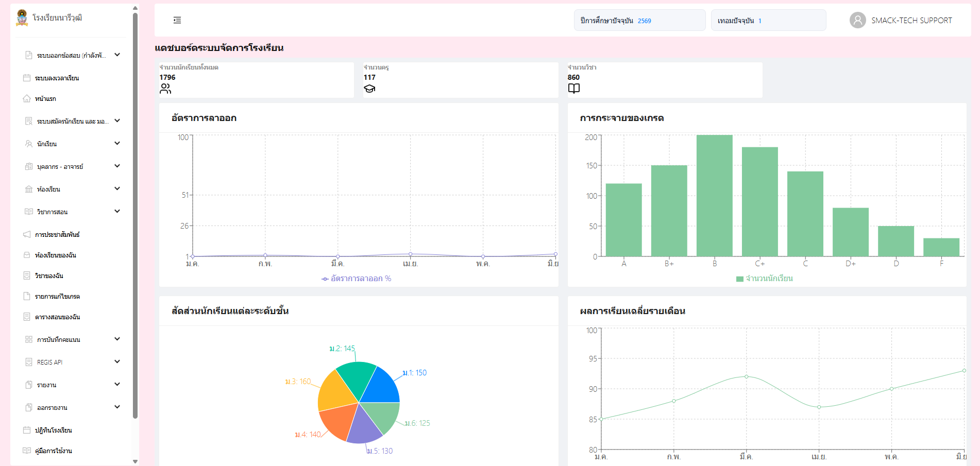Click the students icon under 1796
This screenshot has height=466, width=980.
[x=165, y=89]
